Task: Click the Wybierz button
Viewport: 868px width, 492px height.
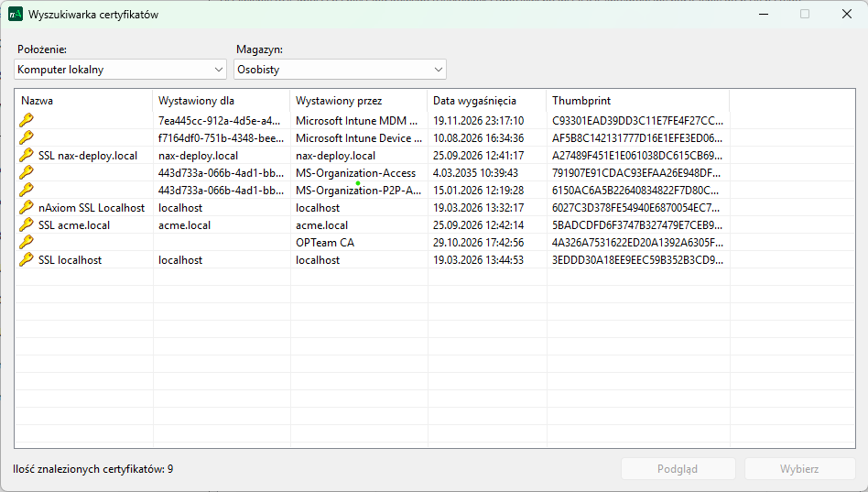Action: pos(799,469)
